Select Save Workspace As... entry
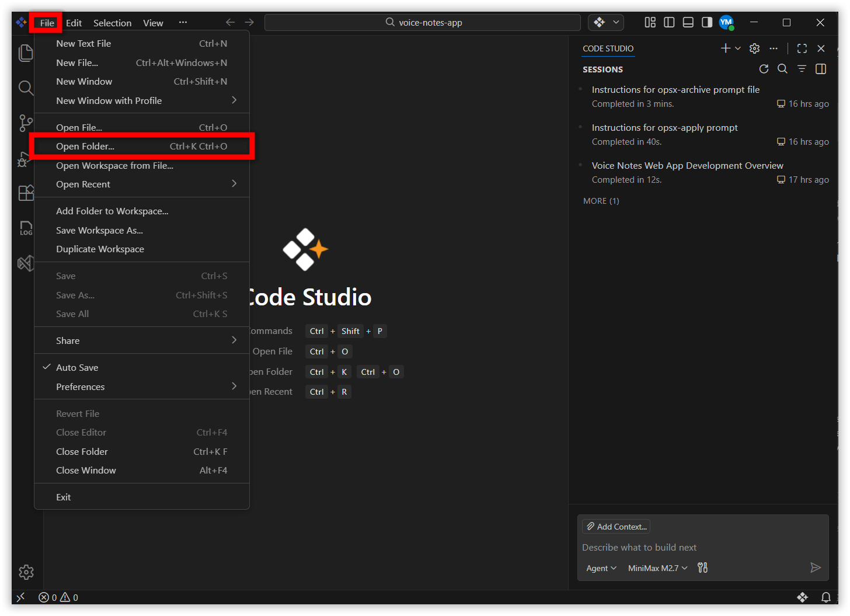The height and width of the screenshot is (616, 850). coord(142,230)
